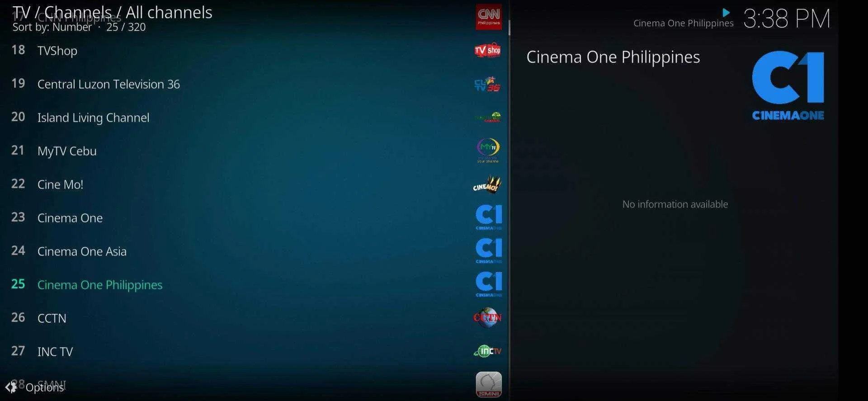
Task: Click the CLTV 36 channel logo
Action: [x=487, y=84]
